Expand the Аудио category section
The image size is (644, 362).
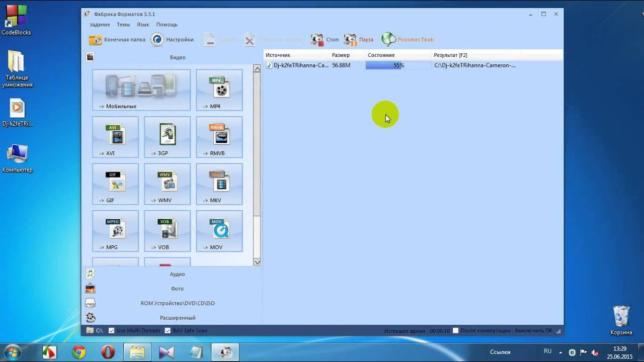tap(172, 274)
